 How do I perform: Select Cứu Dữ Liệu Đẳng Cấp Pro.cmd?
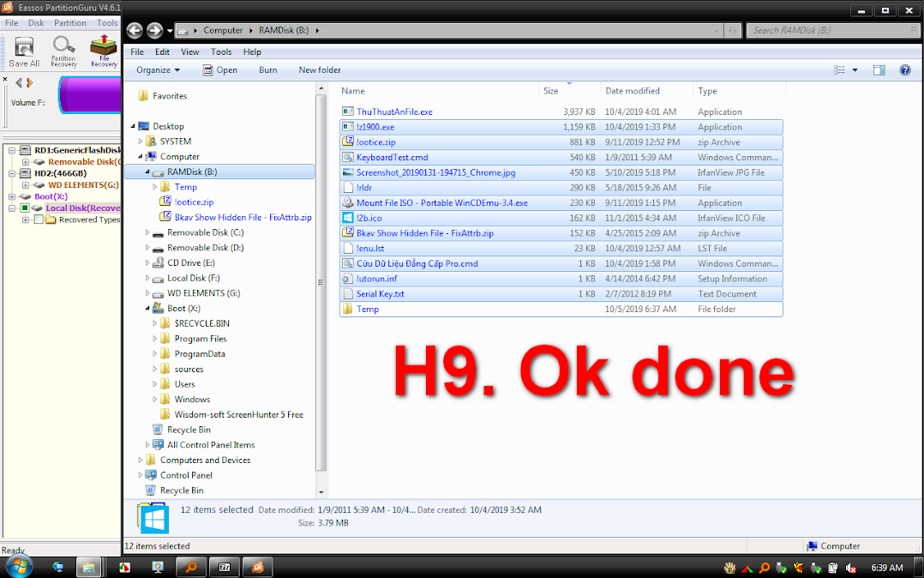(x=417, y=263)
